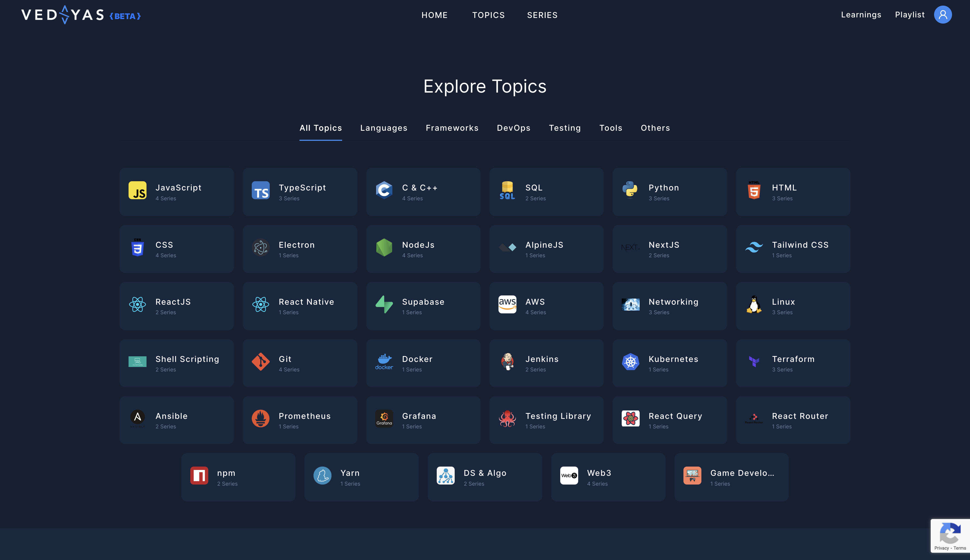This screenshot has width=970, height=560.
Task: Switch to the Languages tab
Action: tap(384, 128)
